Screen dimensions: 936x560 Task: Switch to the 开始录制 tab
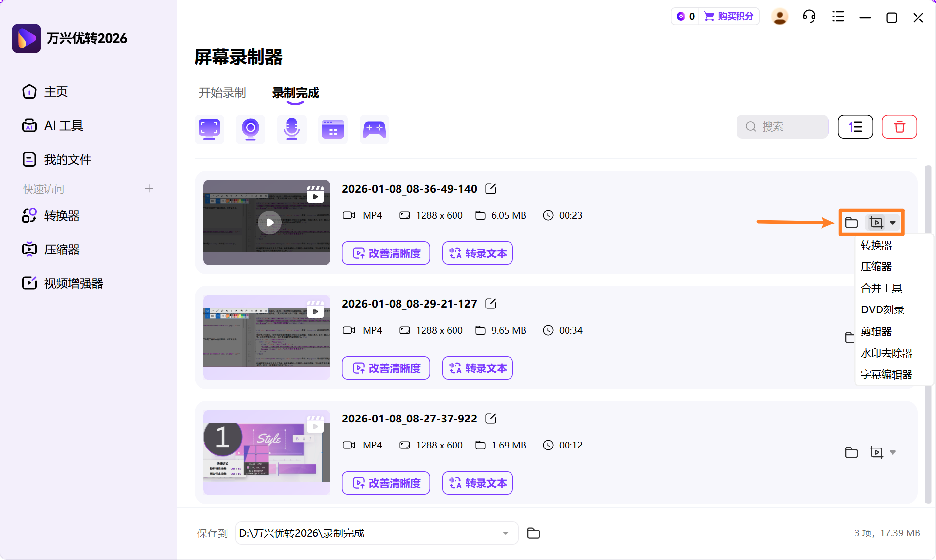pyautogui.click(x=222, y=93)
